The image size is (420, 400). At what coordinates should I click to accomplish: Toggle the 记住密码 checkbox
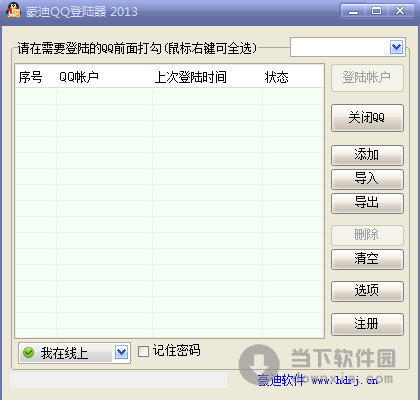(x=143, y=351)
